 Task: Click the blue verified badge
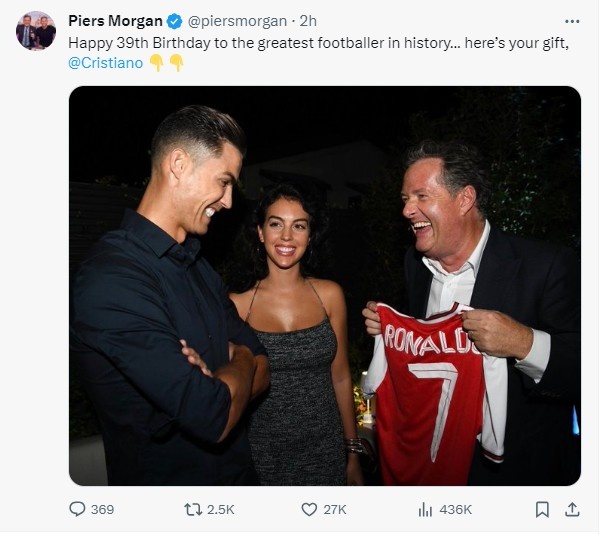pyautogui.click(x=175, y=21)
